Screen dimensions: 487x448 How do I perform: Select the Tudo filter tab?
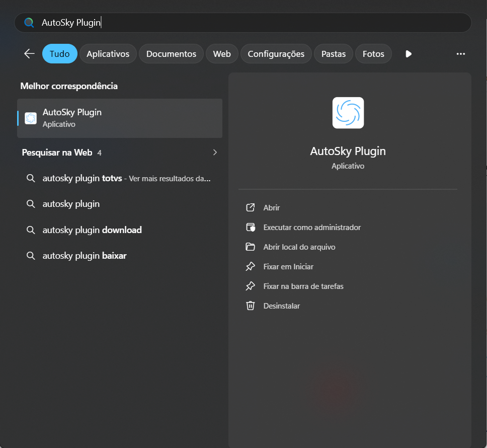tap(60, 54)
